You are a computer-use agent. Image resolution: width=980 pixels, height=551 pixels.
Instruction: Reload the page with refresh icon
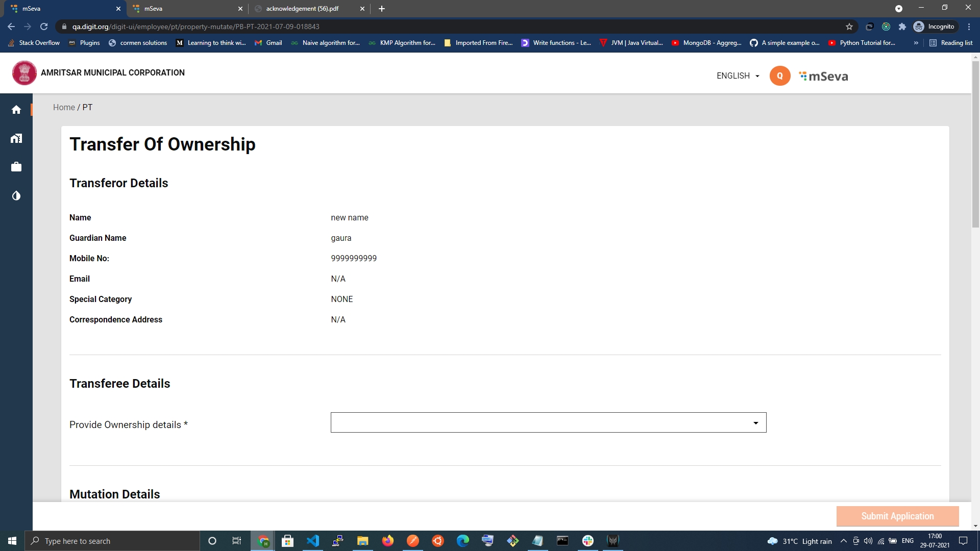(x=44, y=27)
